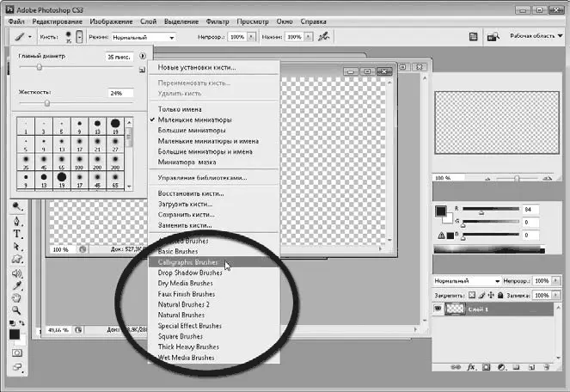Viewport: 570px width, 392px height.
Task: Choose Сохранить кисти item
Action: 214,215
